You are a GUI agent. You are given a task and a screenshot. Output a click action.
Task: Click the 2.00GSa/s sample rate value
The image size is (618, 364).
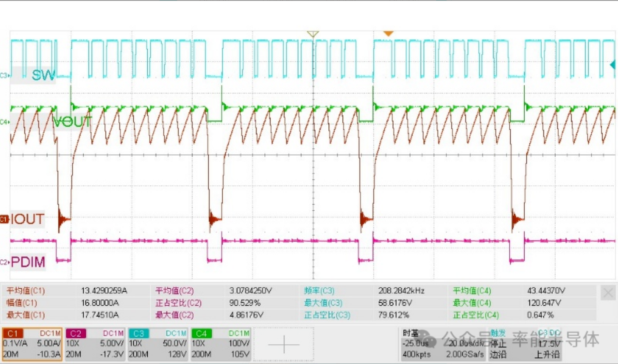click(465, 354)
